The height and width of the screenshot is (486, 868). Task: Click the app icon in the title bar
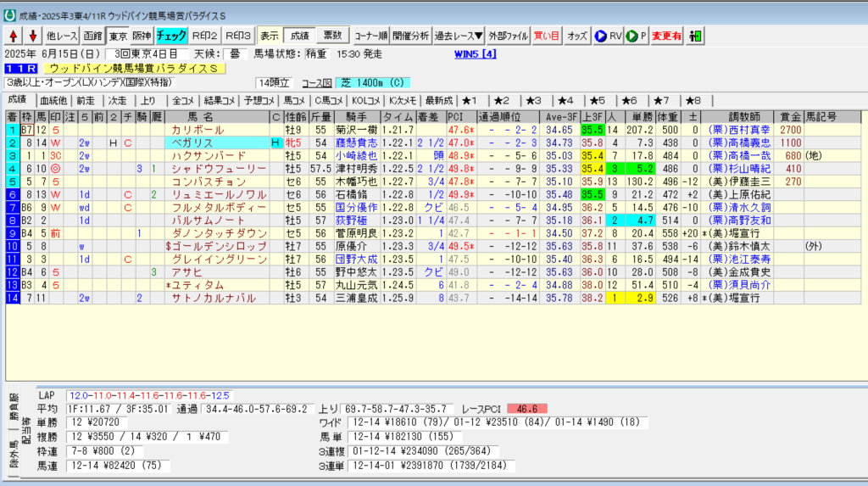(x=9, y=15)
